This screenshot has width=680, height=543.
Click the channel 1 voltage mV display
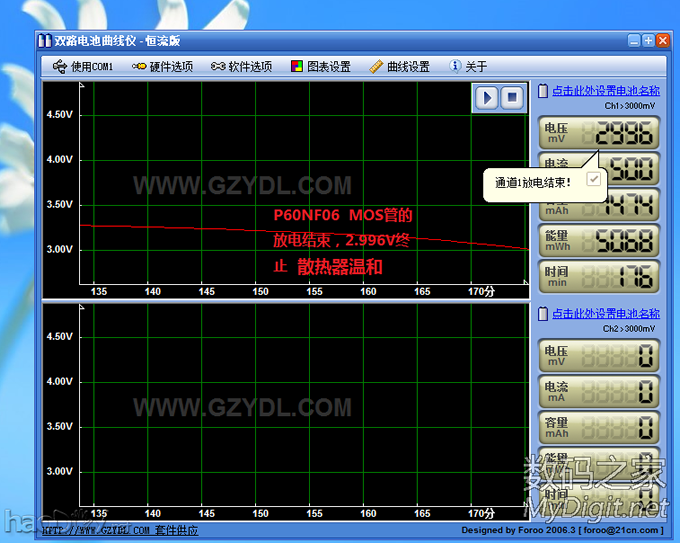[599, 133]
